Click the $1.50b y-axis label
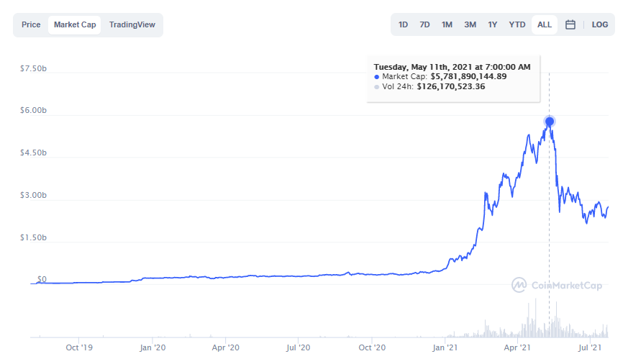The image size is (628, 364). pos(33,237)
